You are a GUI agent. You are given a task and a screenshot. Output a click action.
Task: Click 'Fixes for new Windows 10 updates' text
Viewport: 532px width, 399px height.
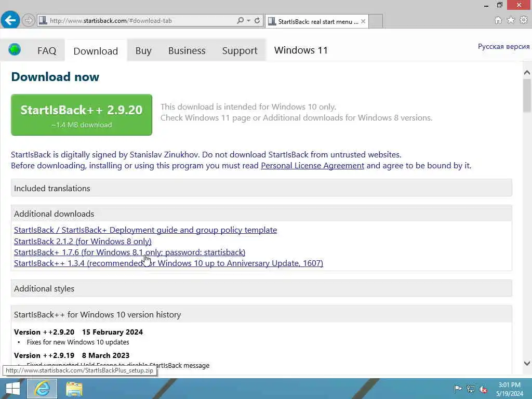78,342
